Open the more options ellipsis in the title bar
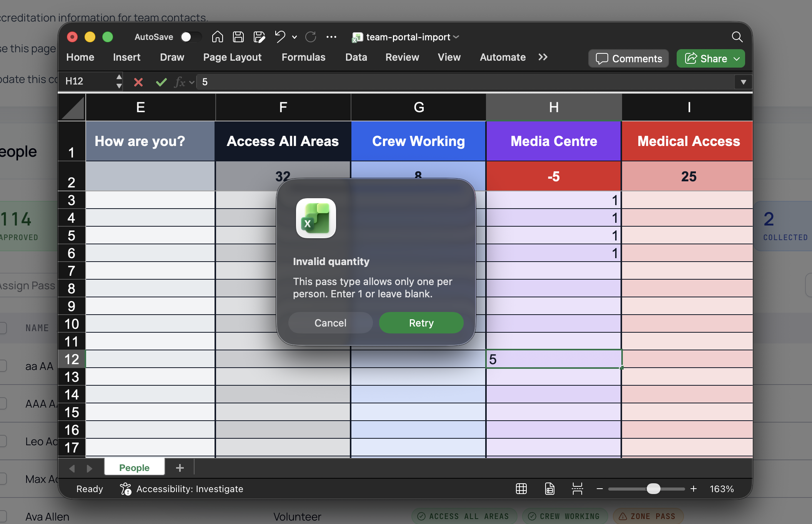The width and height of the screenshot is (812, 524). pos(331,37)
